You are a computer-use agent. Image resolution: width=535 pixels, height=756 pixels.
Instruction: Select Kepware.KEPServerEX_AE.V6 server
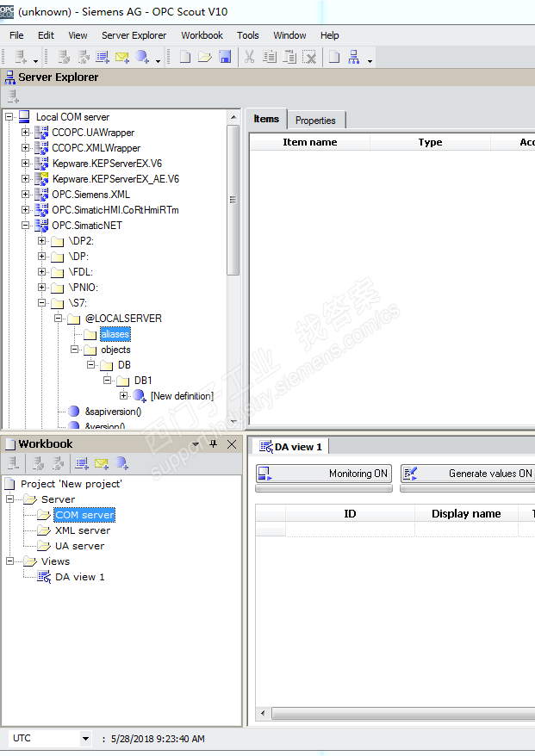115,179
